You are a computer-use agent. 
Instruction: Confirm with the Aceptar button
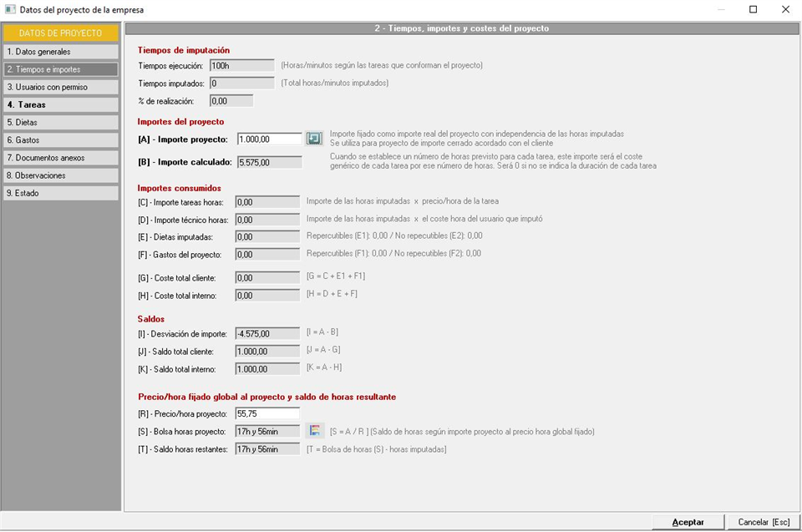coord(688,522)
